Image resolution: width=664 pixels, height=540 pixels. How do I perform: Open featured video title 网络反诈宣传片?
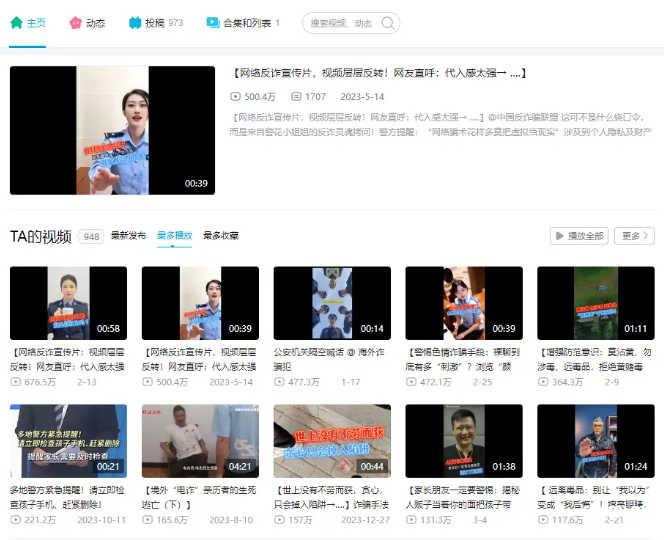pyautogui.click(x=378, y=73)
